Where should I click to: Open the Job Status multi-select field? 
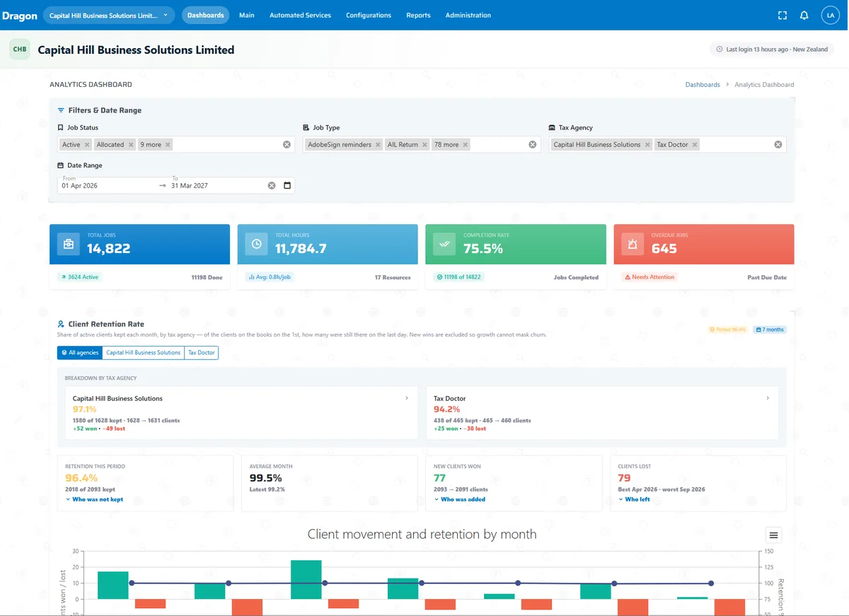[x=175, y=144]
